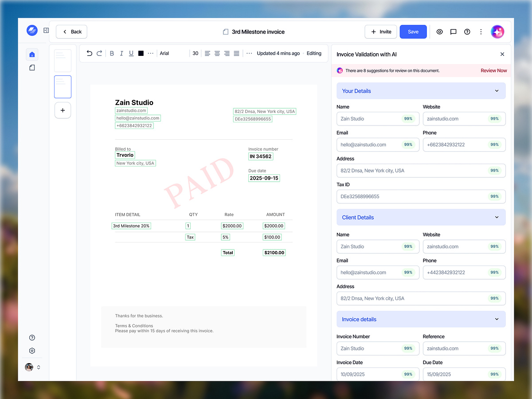This screenshot has width=532, height=399.
Task: Collapse the Your Details section
Action: [x=496, y=91]
